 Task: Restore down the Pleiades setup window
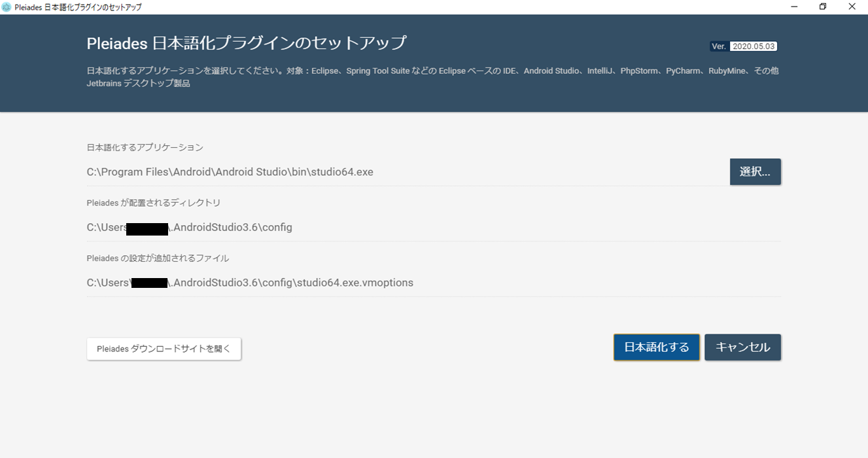(x=823, y=7)
